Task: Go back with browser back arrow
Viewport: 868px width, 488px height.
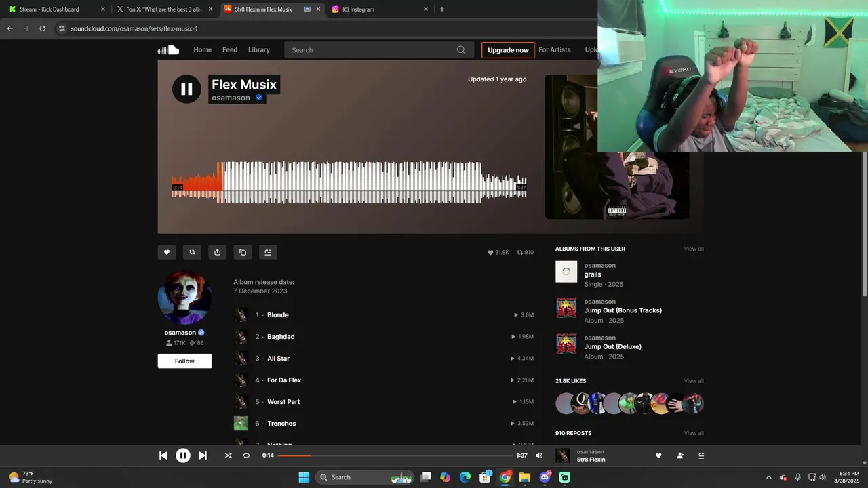Action: point(9,28)
